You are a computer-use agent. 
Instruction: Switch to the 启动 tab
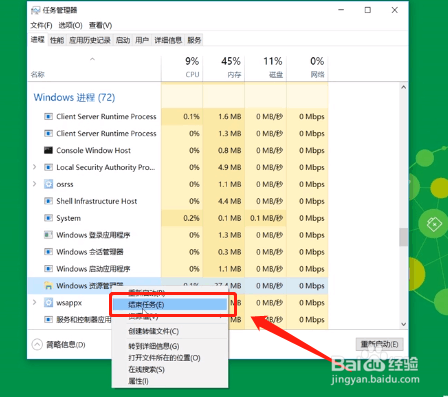[123, 40]
